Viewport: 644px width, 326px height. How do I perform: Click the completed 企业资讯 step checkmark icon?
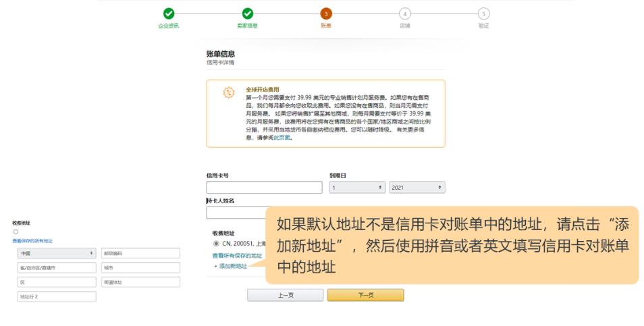[x=169, y=13]
